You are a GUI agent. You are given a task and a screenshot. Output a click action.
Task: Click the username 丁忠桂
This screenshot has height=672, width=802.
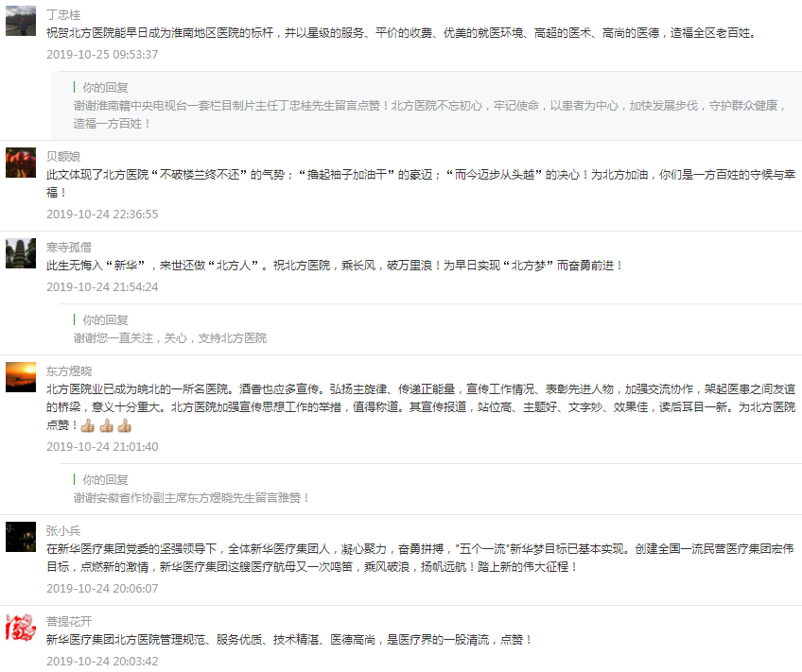tap(63, 15)
